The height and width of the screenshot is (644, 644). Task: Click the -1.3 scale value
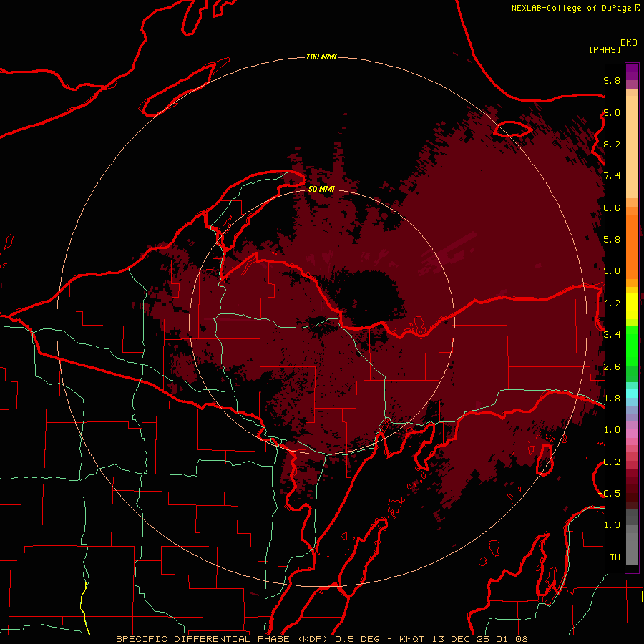point(609,525)
